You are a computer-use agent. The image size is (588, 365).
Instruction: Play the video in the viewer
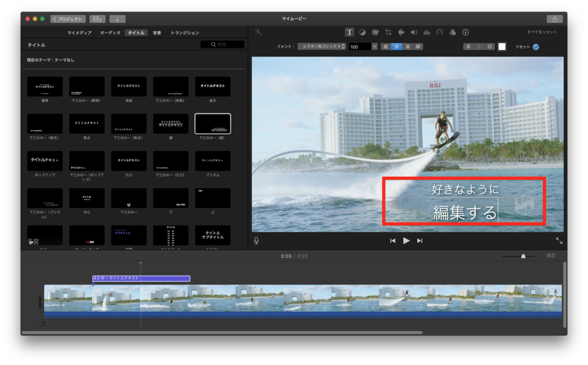point(406,241)
